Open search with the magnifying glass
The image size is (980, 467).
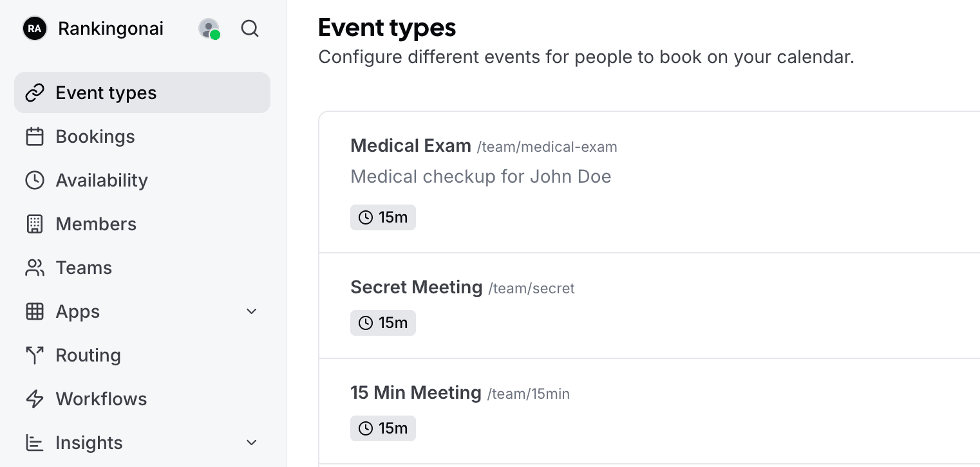[250, 28]
